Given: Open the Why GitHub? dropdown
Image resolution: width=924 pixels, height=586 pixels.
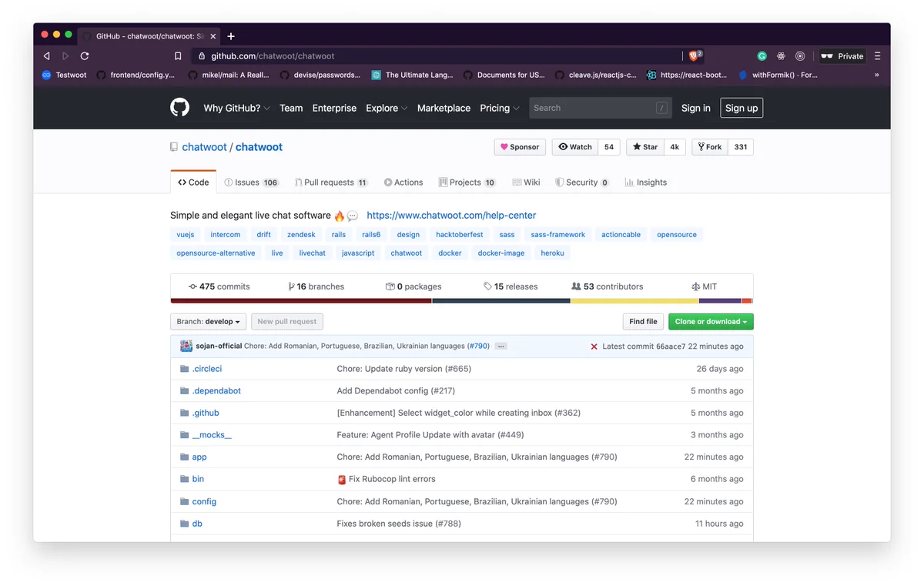Looking at the screenshot, I should [236, 109].
